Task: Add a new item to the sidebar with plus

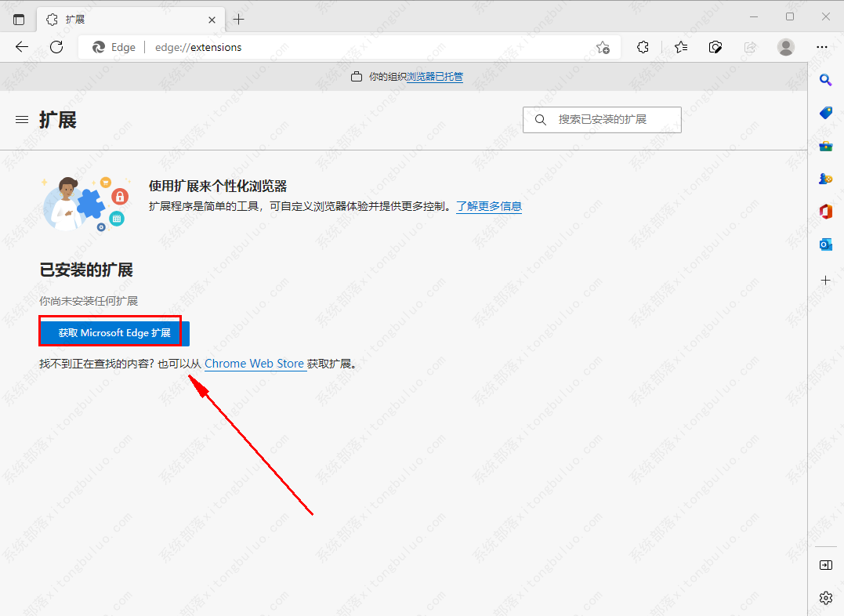Action: 825,280
